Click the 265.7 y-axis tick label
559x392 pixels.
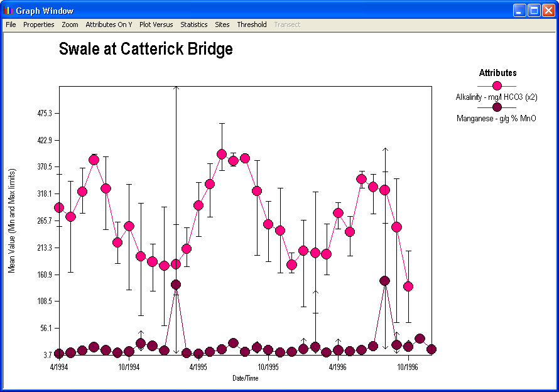point(45,220)
